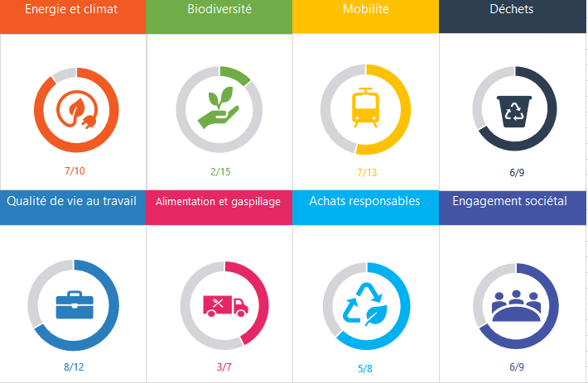Click the 7/10 energy score
This screenshot has height=383, width=588.
click(75, 171)
